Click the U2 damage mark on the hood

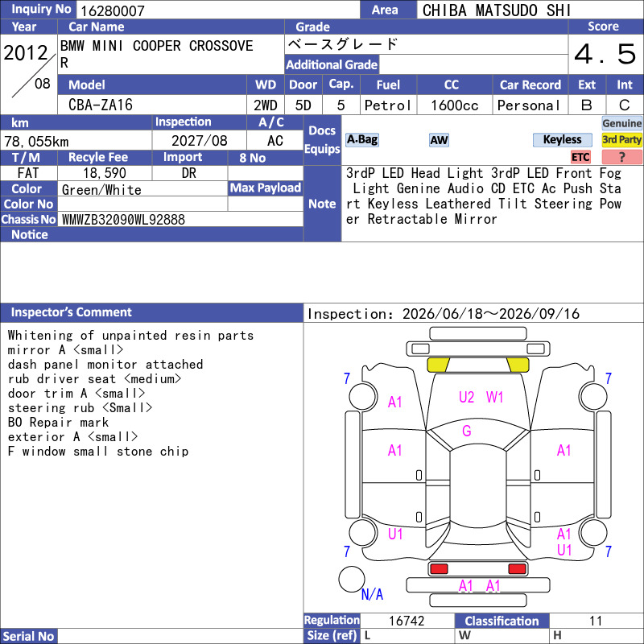pyautogui.click(x=466, y=397)
